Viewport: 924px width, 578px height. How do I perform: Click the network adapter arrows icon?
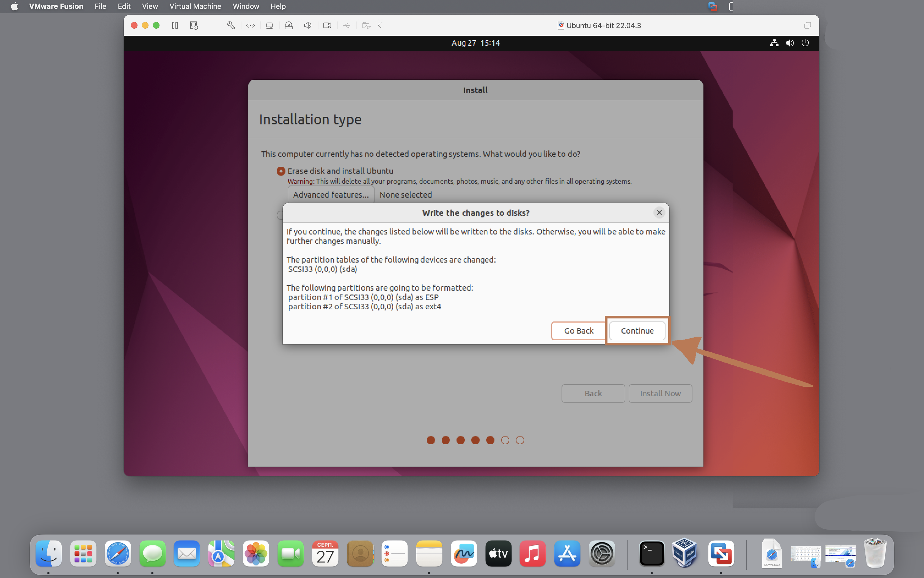pyautogui.click(x=251, y=25)
